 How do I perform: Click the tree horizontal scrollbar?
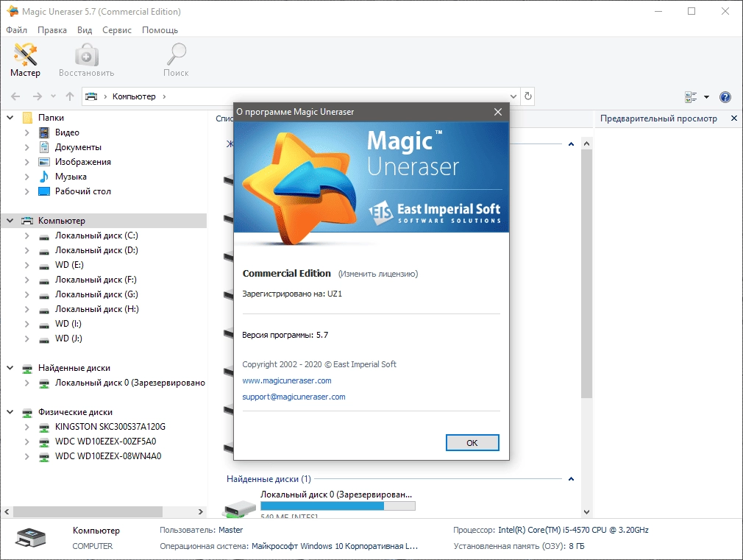click(x=88, y=511)
